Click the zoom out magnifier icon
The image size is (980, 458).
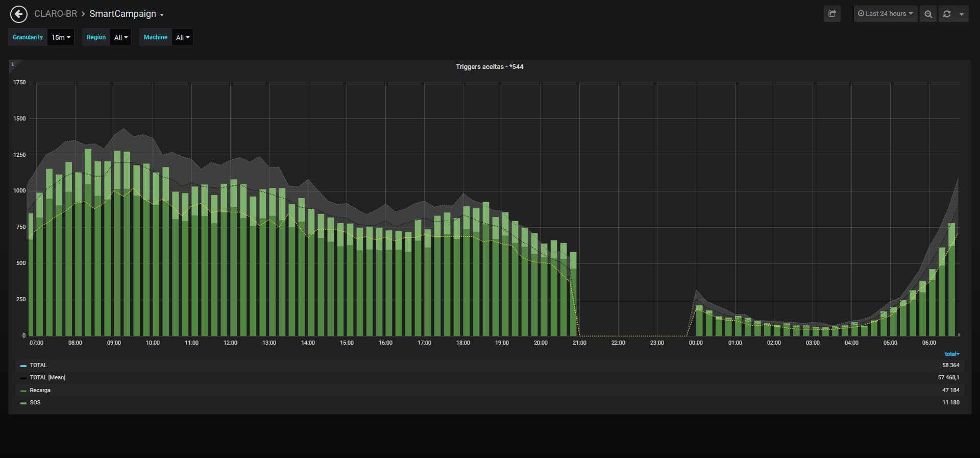[x=928, y=14]
